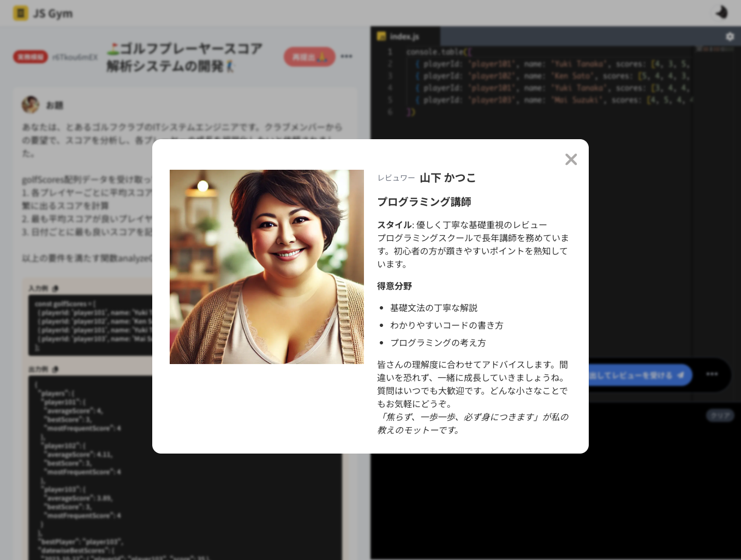
Task: Open editor settings gear icon
Action: 730,37
